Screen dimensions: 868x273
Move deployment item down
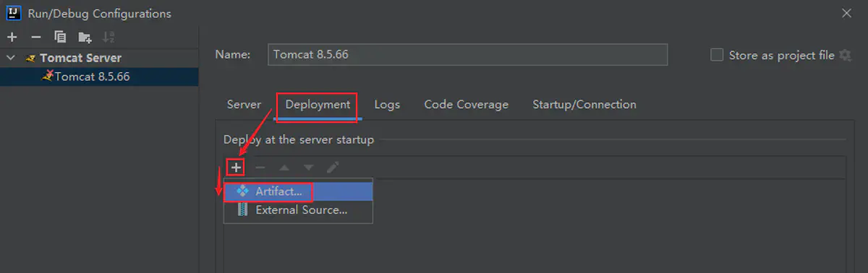click(309, 168)
